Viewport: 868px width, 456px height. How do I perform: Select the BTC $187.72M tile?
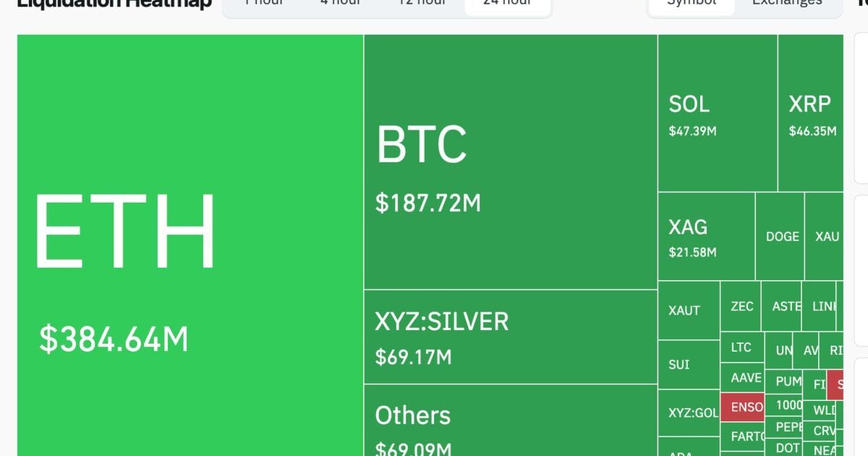point(510,163)
